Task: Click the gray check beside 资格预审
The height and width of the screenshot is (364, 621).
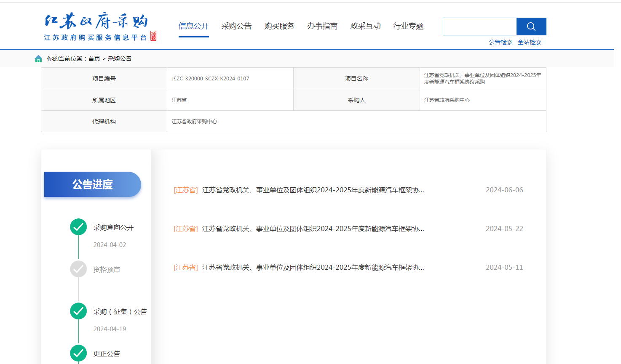Action: click(x=78, y=269)
